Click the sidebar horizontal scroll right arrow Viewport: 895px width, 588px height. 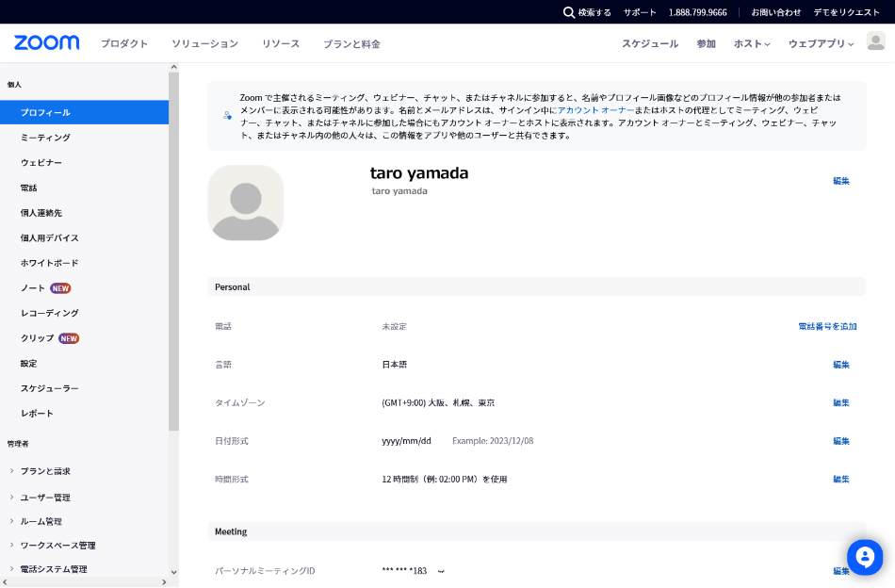coord(164,582)
